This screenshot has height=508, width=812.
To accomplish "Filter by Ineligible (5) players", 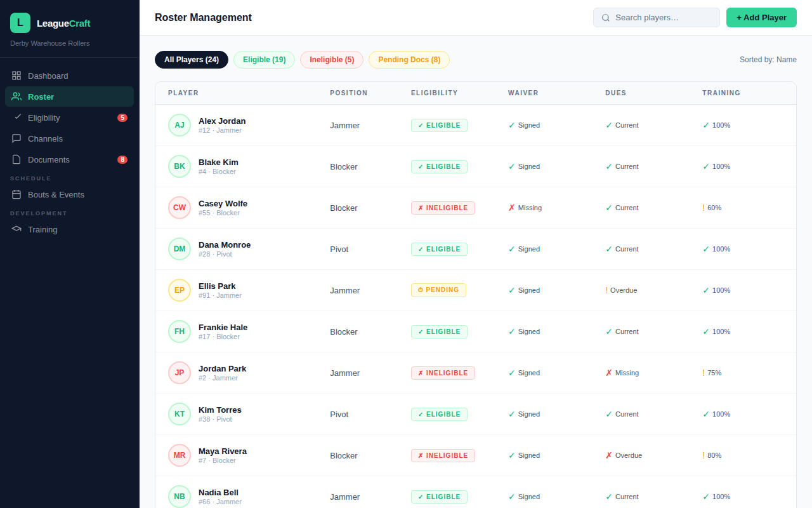I will pos(332,60).
